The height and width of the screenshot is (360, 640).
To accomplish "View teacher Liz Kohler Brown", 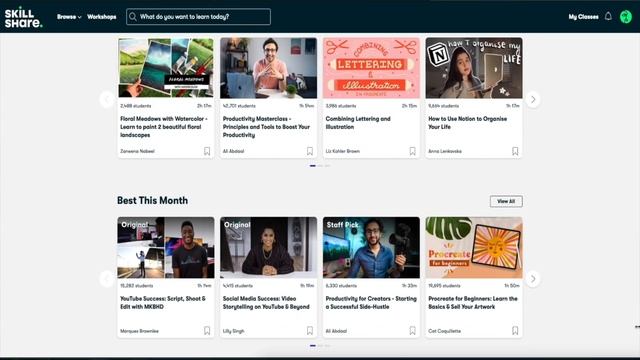I will (x=342, y=151).
